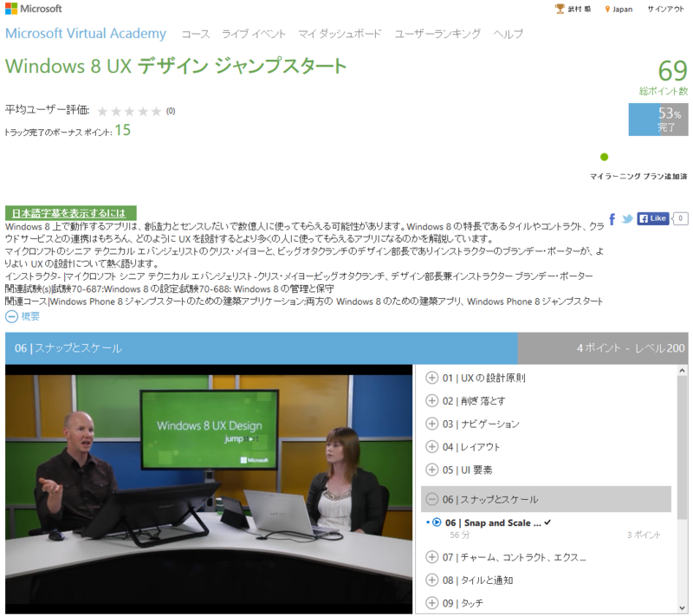This screenshot has width=693, height=616.
Task: Click the 53% 完了 progress bar
Action: tap(658, 120)
